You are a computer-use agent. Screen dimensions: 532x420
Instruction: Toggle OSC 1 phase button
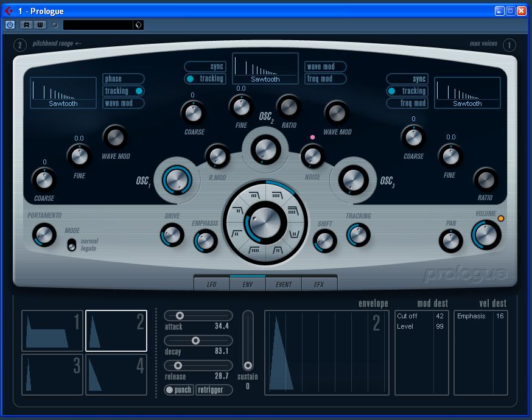pos(124,79)
